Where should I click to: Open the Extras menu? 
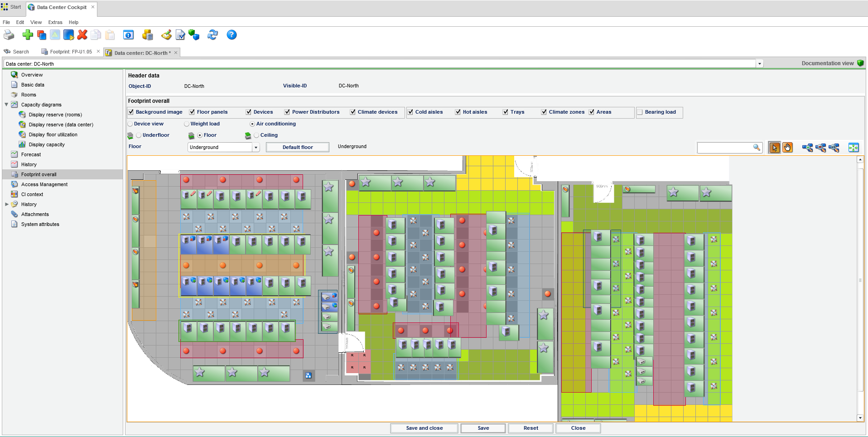pos(55,22)
